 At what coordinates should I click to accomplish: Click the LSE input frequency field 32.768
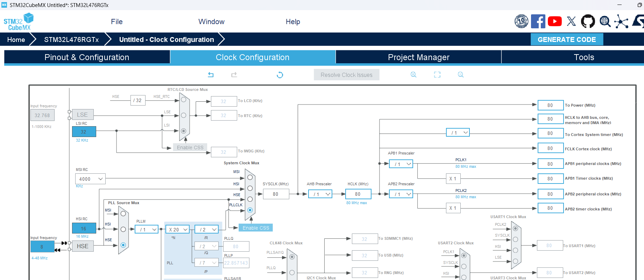[42, 115]
